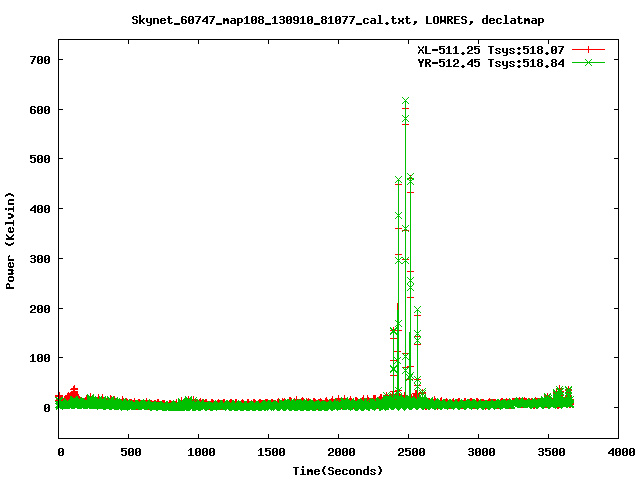The height and width of the screenshot is (480, 640).
Task: Click the 700 tick label on y-axis
Action: (x=40, y=60)
